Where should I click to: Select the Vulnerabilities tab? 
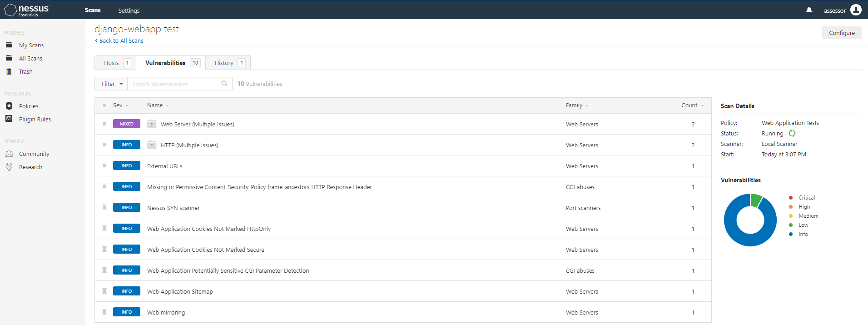pyautogui.click(x=171, y=63)
